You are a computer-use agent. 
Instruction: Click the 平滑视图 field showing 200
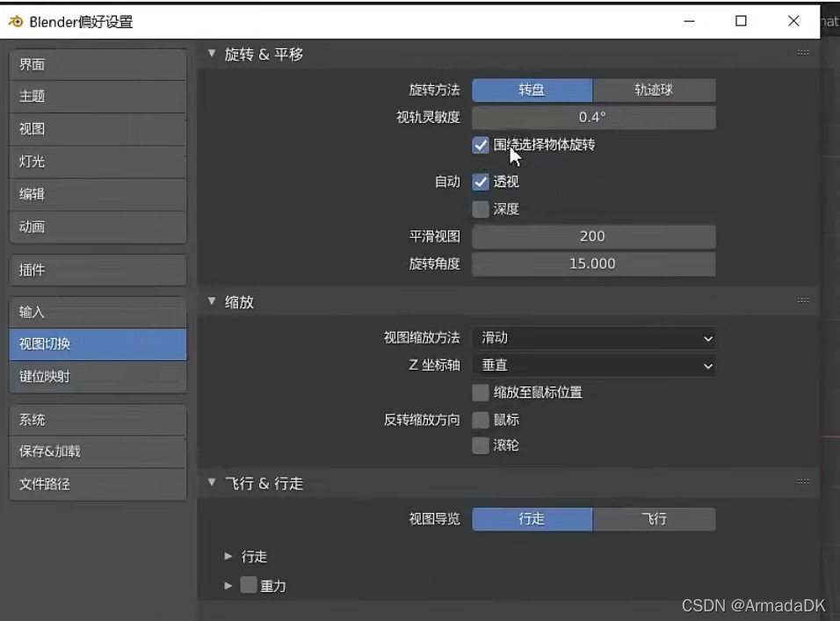594,236
